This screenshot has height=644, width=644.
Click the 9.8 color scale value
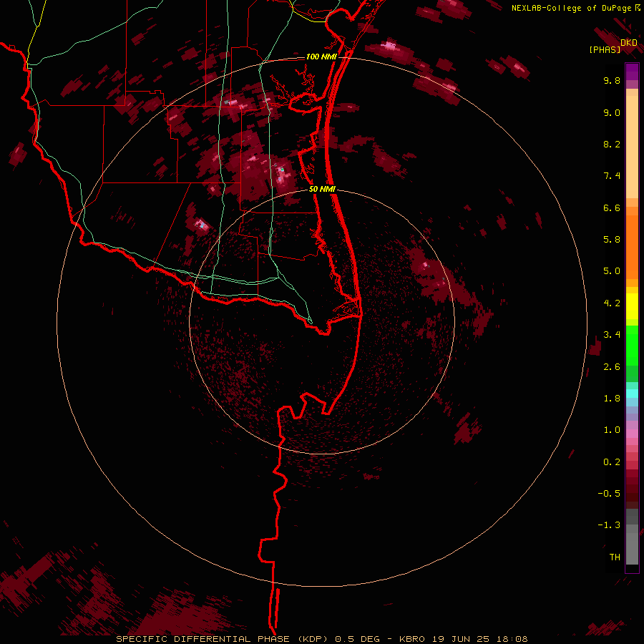tap(612, 80)
